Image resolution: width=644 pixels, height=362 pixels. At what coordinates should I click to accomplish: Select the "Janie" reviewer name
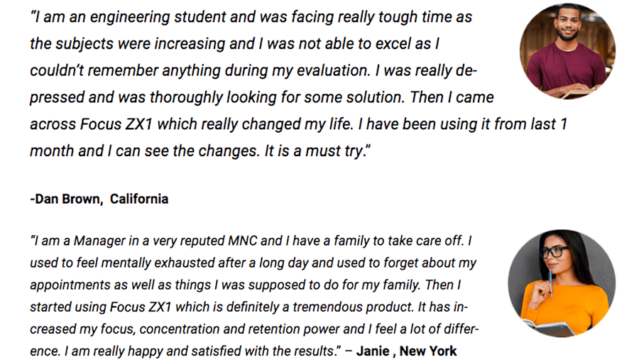[x=373, y=351]
